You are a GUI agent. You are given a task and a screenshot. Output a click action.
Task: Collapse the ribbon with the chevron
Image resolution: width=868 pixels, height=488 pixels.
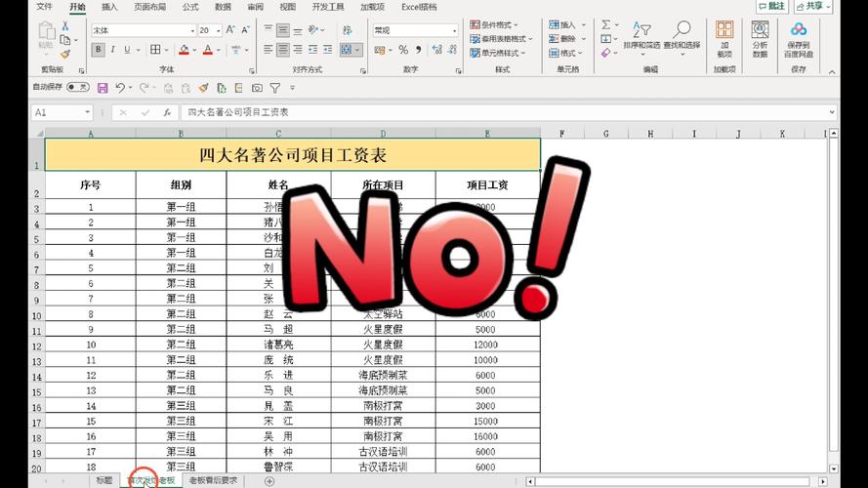[x=832, y=71]
